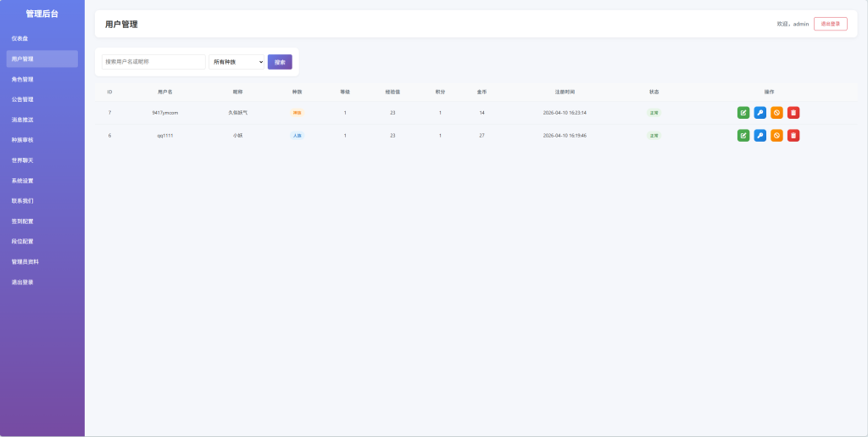Click the 退出登录 button in the top header
Screen dimensions: 868x437
click(830, 24)
